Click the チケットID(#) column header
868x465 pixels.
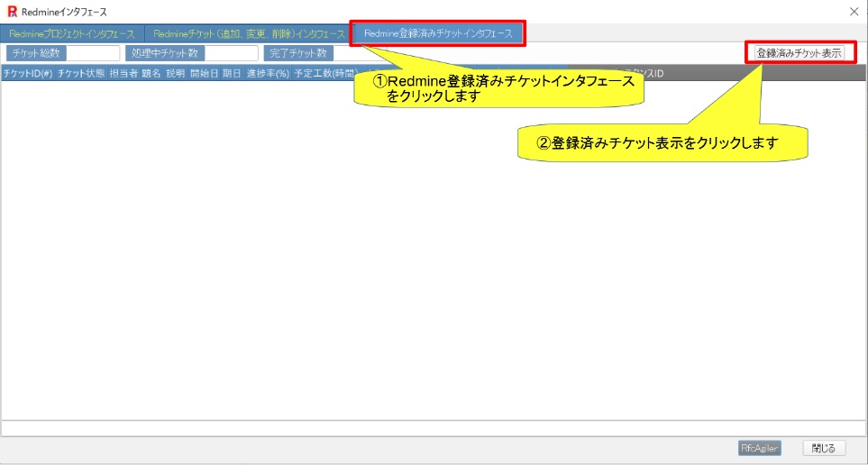28,73
